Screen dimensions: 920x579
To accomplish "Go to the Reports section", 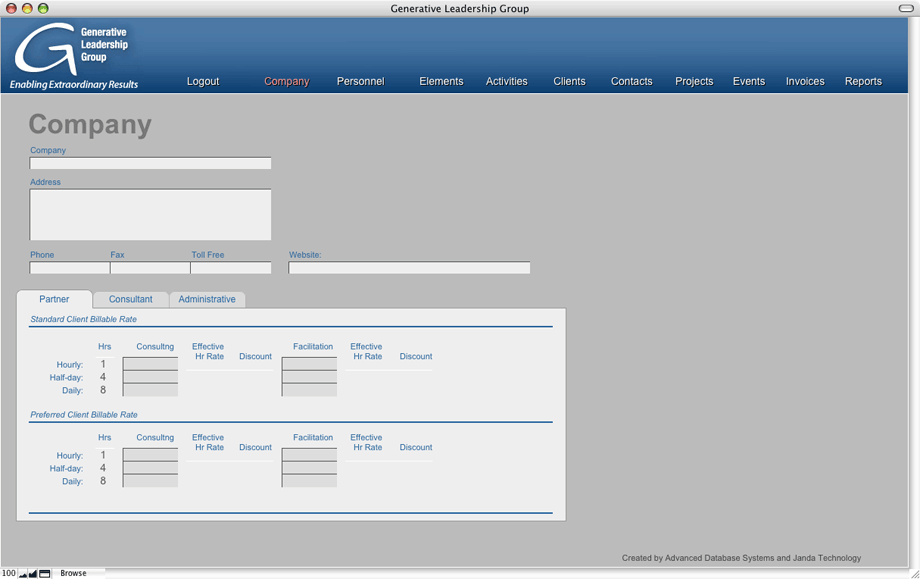I will pos(863,82).
